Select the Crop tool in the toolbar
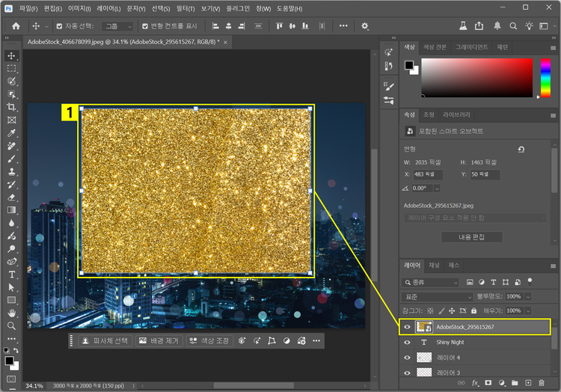561x392 pixels. [x=11, y=107]
